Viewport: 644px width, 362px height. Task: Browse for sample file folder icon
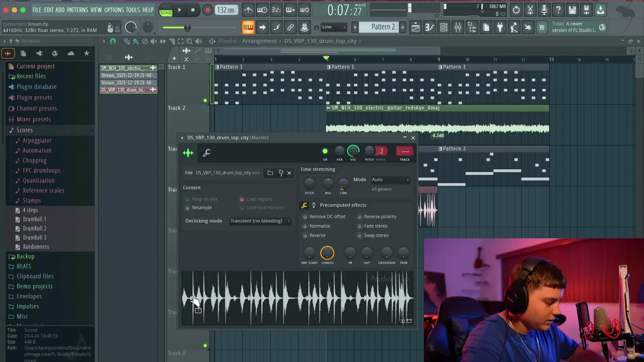click(x=270, y=173)
